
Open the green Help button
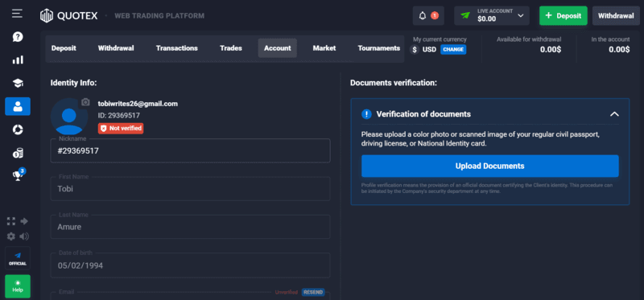(18, 286)
